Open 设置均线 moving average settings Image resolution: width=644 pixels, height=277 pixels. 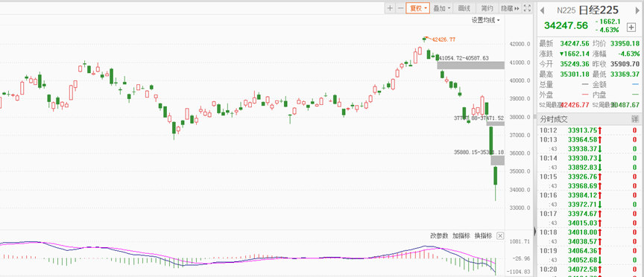click(x=486, y=20)
